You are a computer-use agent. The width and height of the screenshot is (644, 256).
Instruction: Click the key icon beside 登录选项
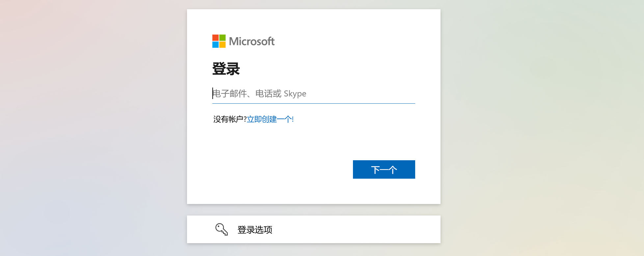point(222,229)
